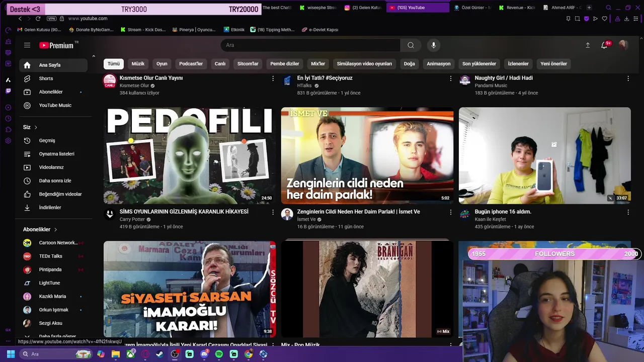Open more options for Bugün iphone 16 video

tap(628, 212)
